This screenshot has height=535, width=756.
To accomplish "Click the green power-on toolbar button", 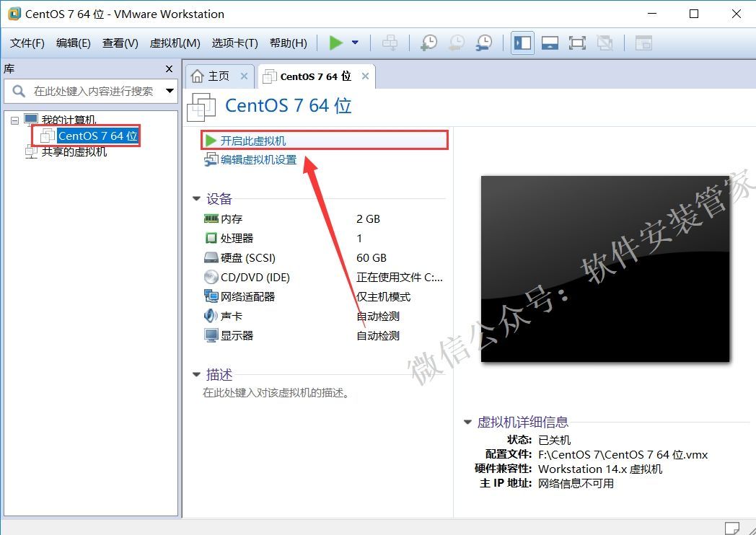I will tap(335, 43).
